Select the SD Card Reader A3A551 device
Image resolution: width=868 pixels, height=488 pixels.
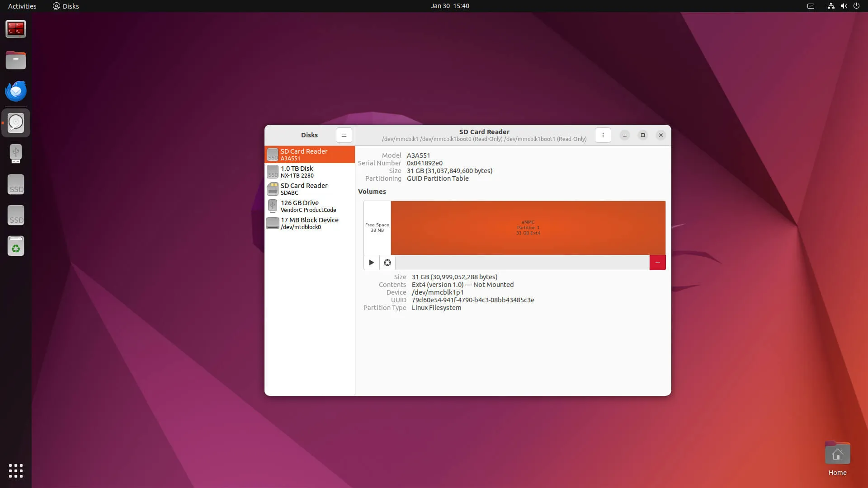tap(310, 155)
